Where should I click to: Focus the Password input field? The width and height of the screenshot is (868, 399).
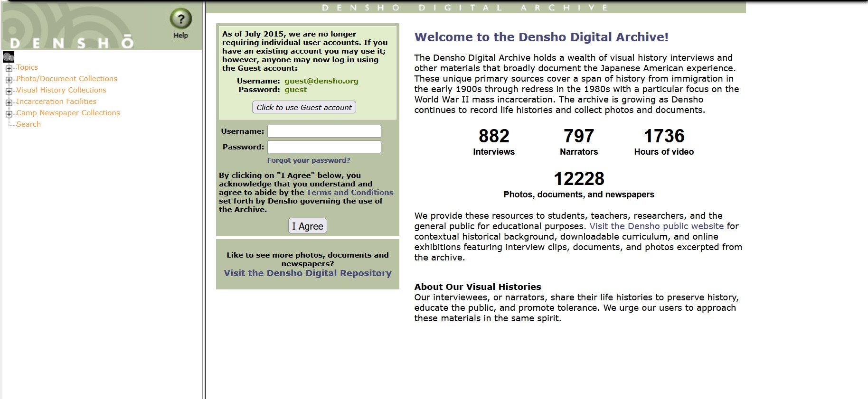pyautogui.click(x=324, y=147)
